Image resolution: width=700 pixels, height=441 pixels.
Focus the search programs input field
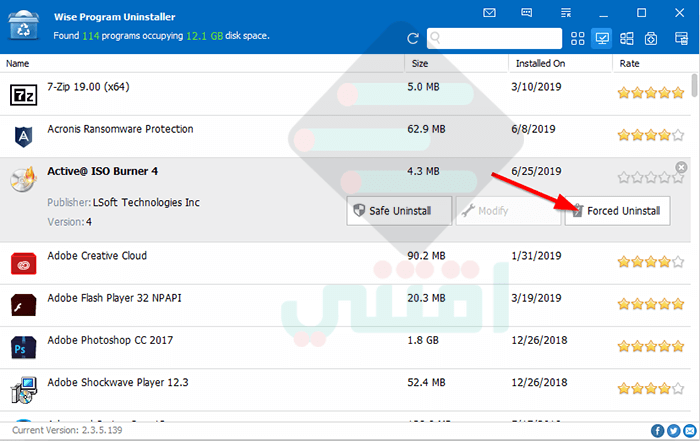494,38
